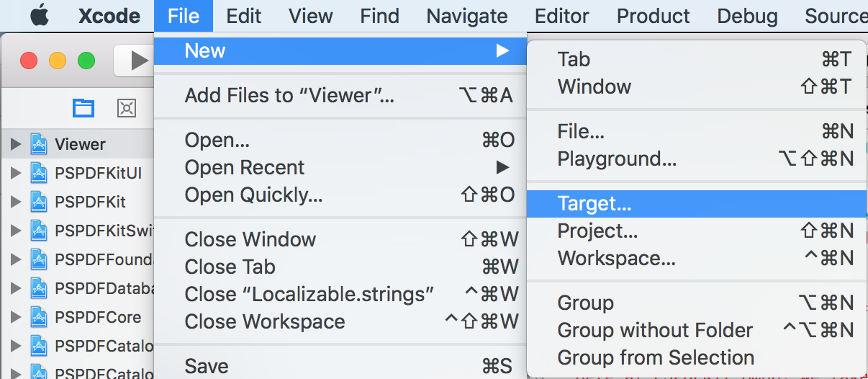
Task: Expand the PSPDFKit disclosure triangle
Action: pos(15,202)
